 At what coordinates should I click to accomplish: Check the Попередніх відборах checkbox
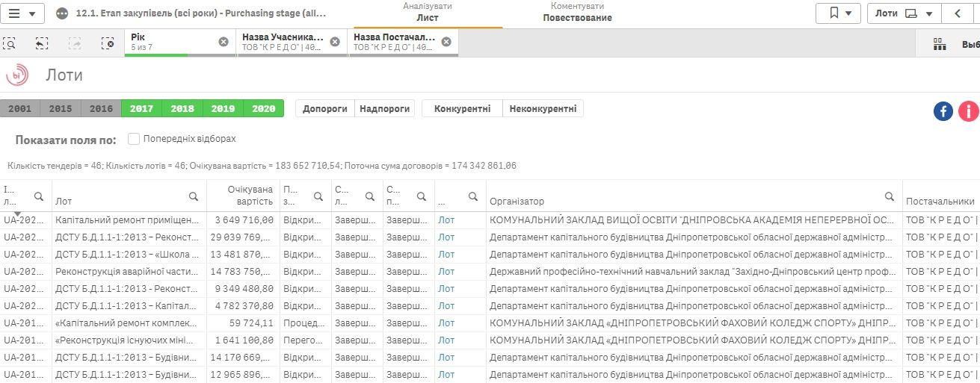[134, 139]
